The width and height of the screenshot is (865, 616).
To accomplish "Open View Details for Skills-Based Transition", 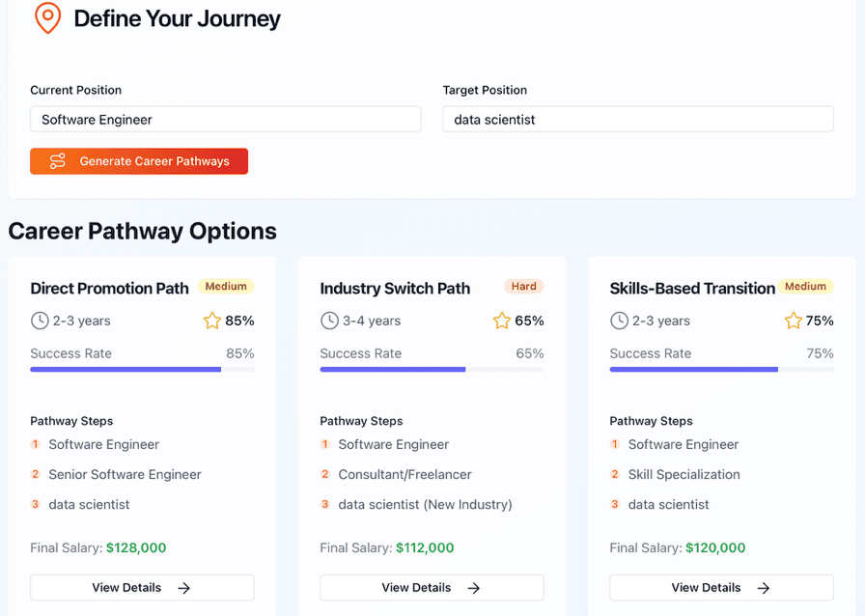I will coord(721,587).
